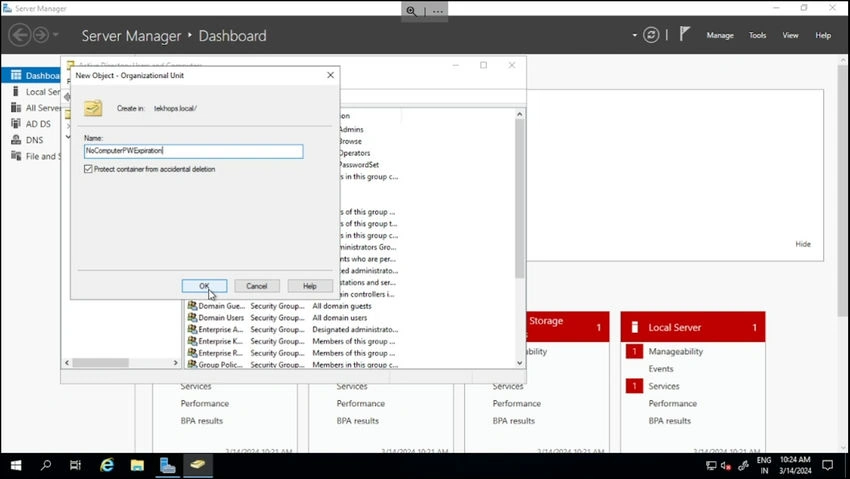Open the Local Server tile header
The width and height of the screenshot is (850, 479).
pyautogui.click(x=693, y=327)
